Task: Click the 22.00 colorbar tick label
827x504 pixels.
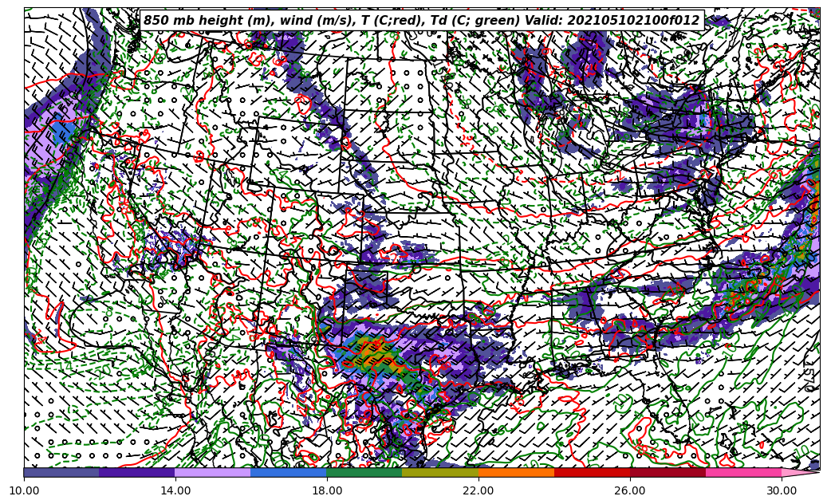Action: coord(478,491)
